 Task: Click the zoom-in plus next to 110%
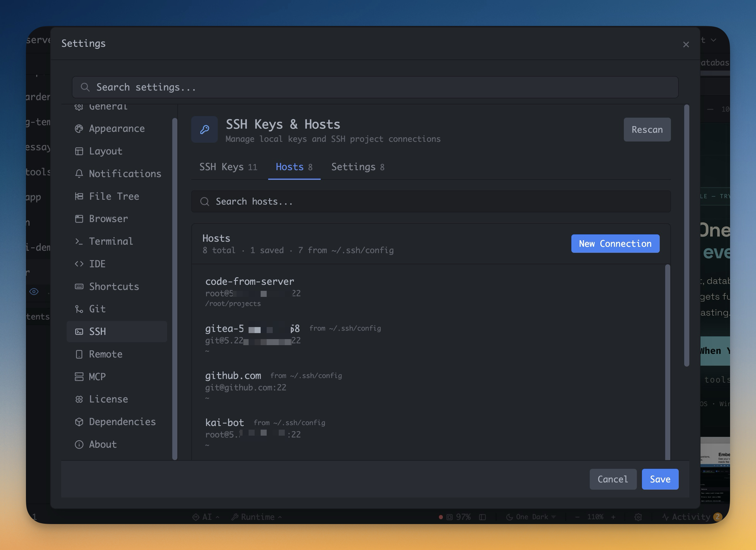point(613,517)
